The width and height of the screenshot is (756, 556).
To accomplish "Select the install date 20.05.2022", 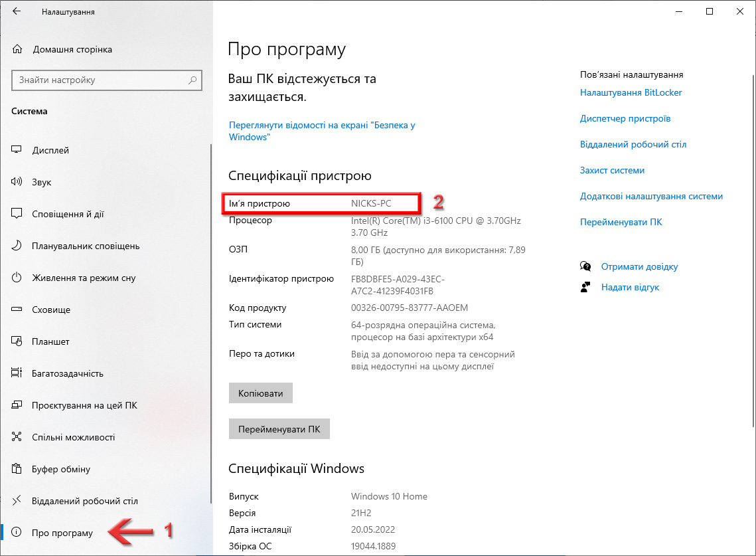I will (x=373, y=529).
